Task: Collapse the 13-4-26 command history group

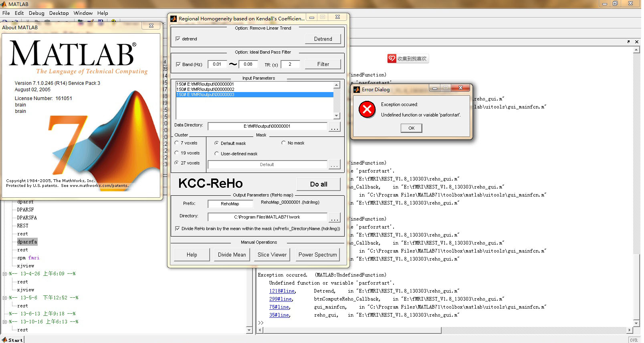Action: (5, 274)
